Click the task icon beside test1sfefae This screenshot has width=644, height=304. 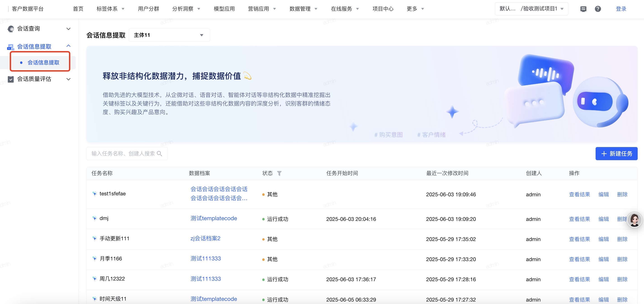95,194
